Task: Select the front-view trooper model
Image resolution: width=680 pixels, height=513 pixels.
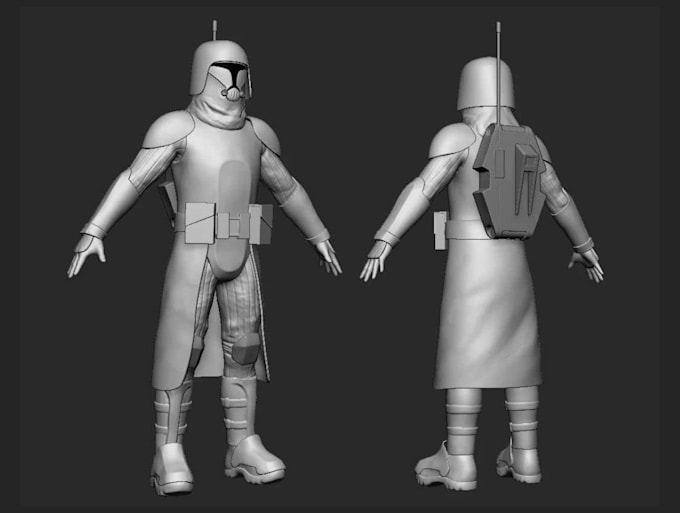Action: point(205,260)
